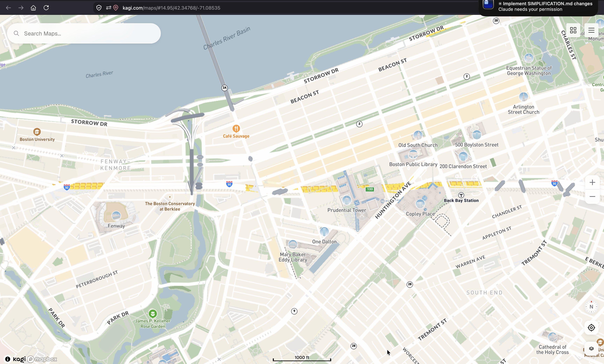The image size is (604, 364).
Task: Select the Arlington Street Church marker
Action: click(x=523, y=97)
